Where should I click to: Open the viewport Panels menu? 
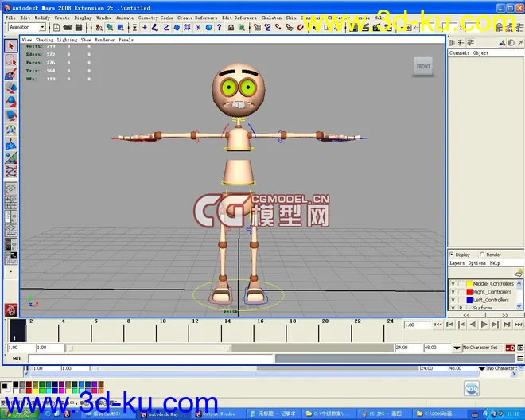pos(126,40)
